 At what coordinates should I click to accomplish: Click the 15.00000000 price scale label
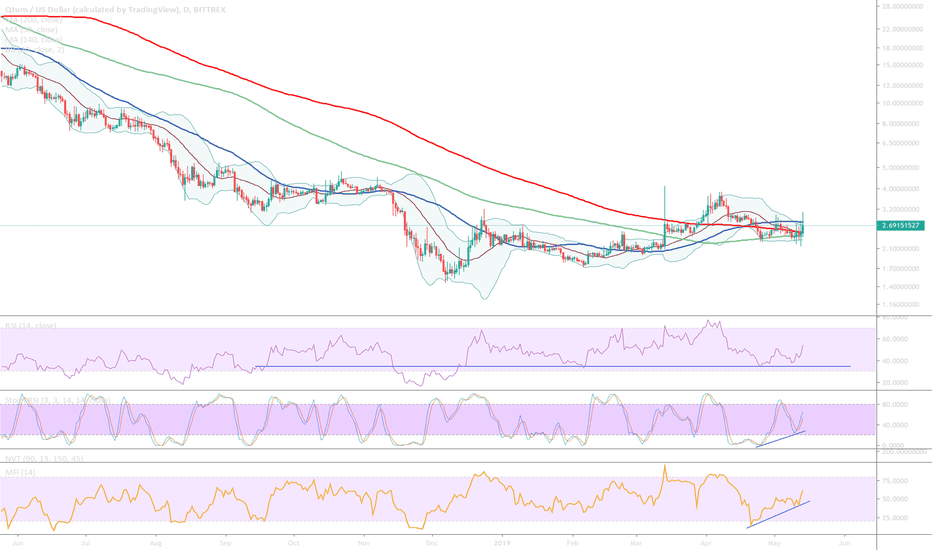pos(904,65)
